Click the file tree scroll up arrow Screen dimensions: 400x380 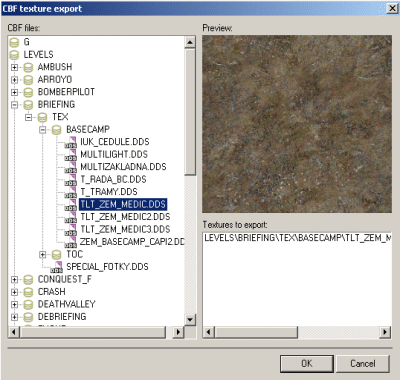tap(190, 42)
